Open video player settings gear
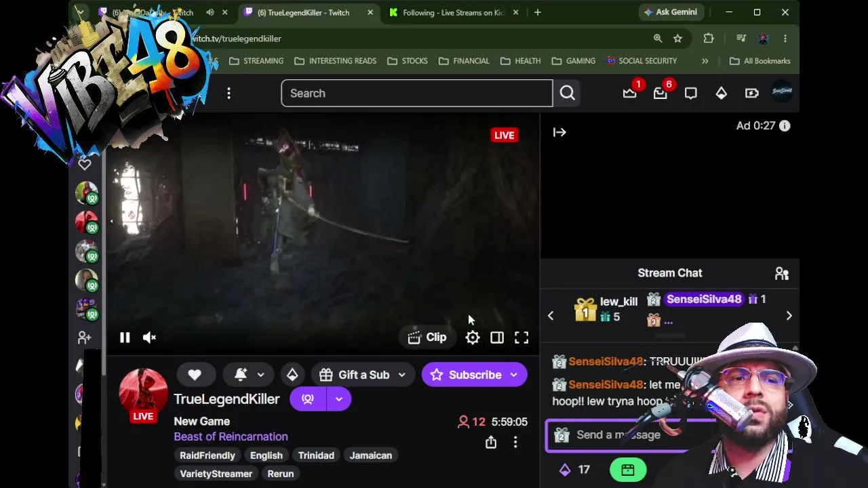Image resolution: width=868 pixels, height=488 pixels. 473,338
